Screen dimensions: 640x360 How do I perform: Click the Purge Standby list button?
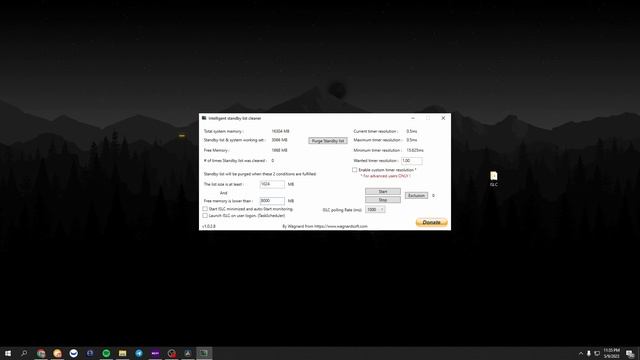[x=328, y=141]
